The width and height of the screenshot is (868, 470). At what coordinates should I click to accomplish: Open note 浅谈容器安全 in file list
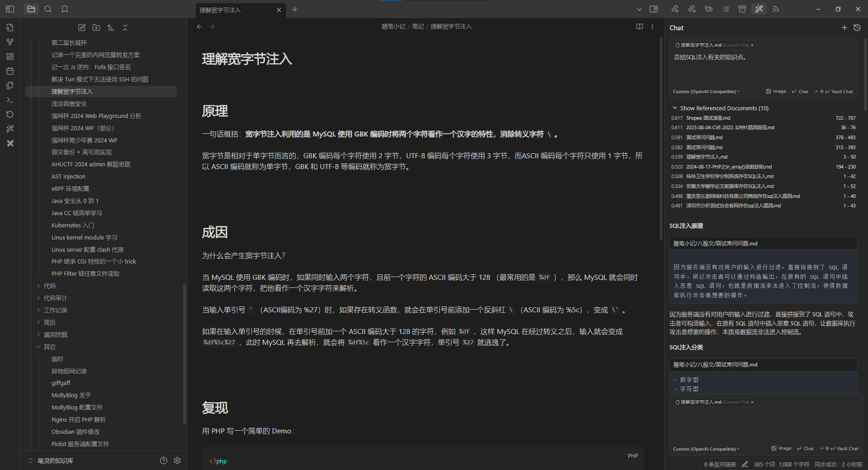click(69, 104)
